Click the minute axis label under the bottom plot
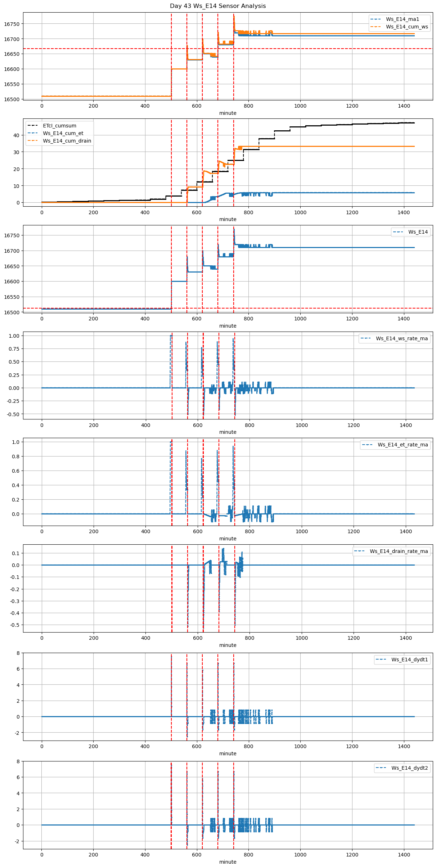Viewport: 436px width, 868px height. pyautogui.click(x=228, y=862)
